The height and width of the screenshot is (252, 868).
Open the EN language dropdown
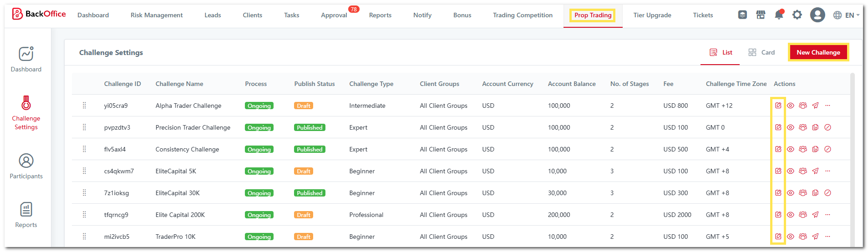(x=846, y=15)
